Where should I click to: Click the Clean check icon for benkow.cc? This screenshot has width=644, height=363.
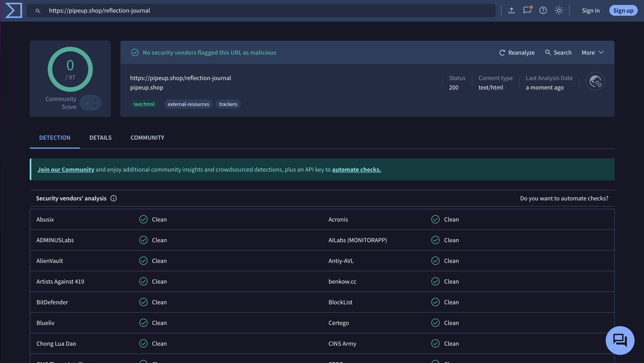(x=435, y=281)
